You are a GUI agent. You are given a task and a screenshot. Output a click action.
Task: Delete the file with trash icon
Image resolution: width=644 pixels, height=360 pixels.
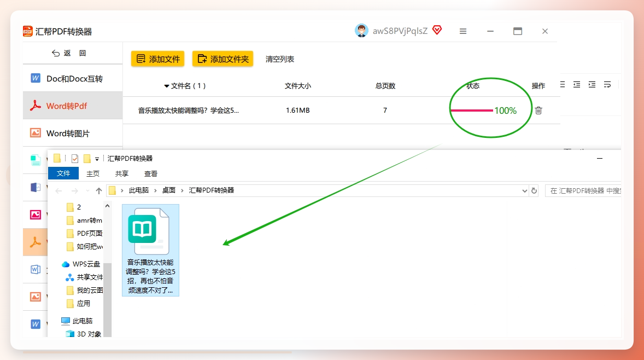538,110
